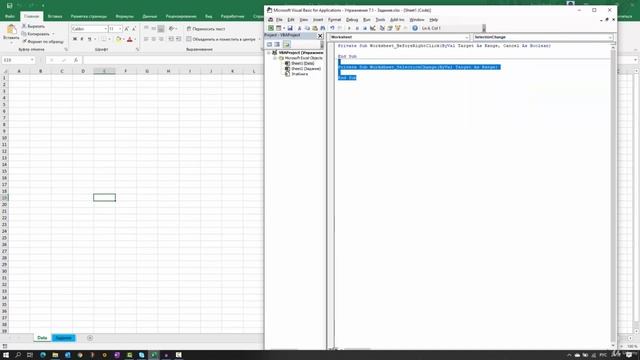Click the View Microsoft Excel icon in VBA toolbar
Screen dimensions: 640x360
point(271,28)
